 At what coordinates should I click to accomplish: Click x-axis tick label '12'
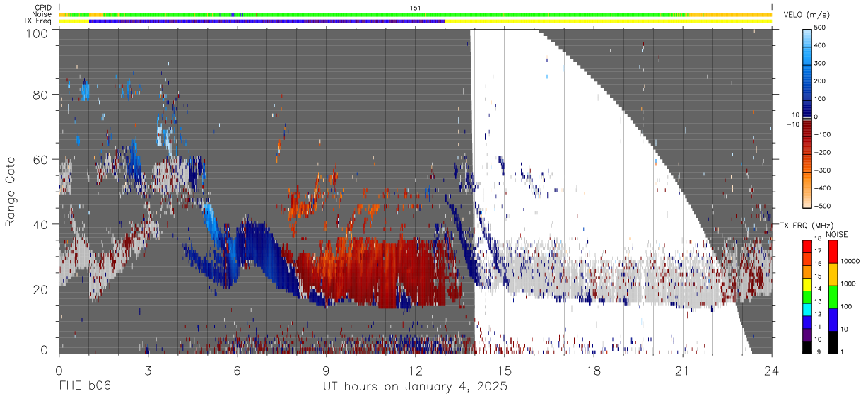(415, 371)
